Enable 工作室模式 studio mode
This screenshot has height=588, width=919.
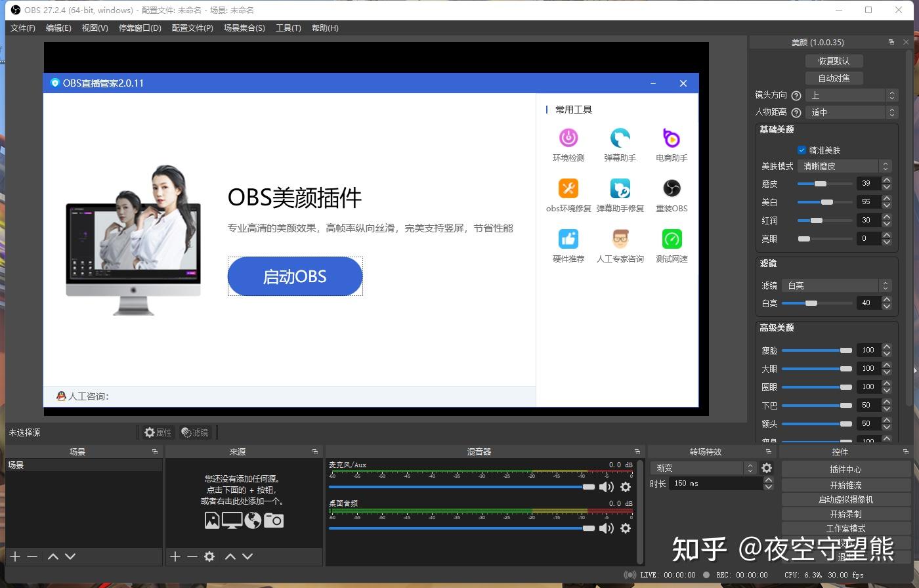[845, 528]
